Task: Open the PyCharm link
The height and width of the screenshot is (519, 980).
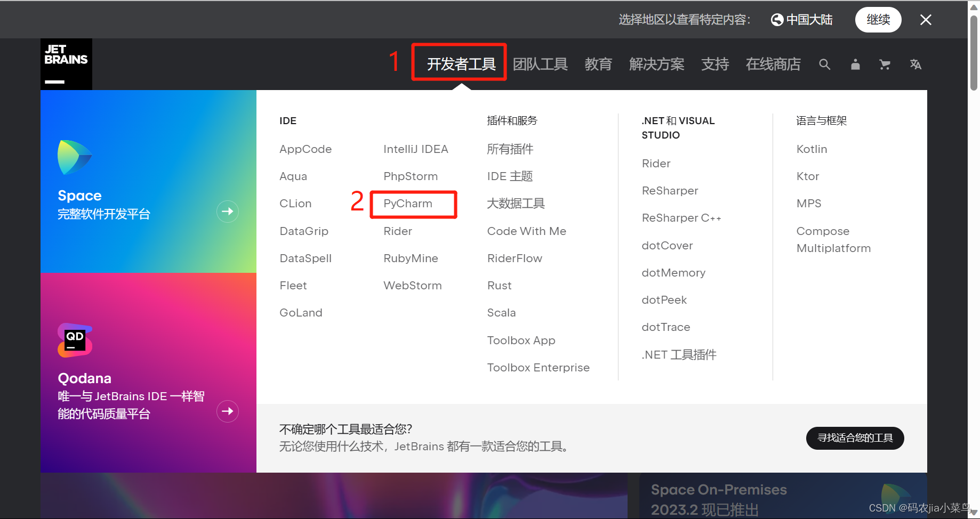Action: click(408, 204)
